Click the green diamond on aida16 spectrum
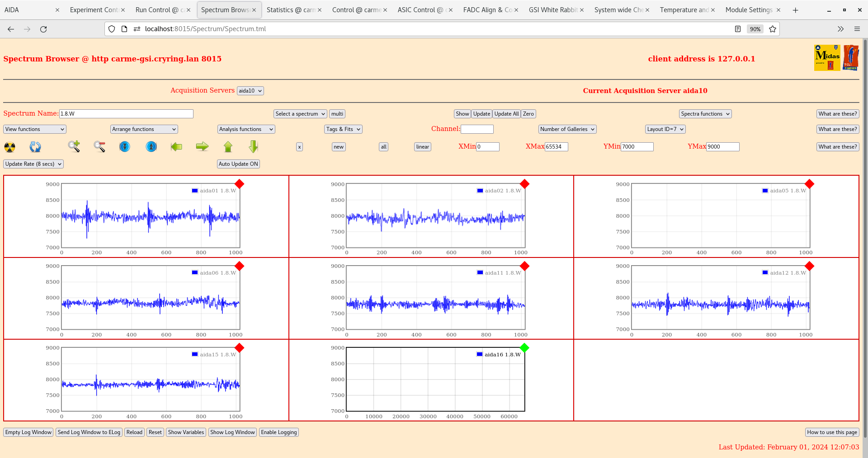Screen dimensions: 868x458 pyautogui.click(x=524, y=348)
